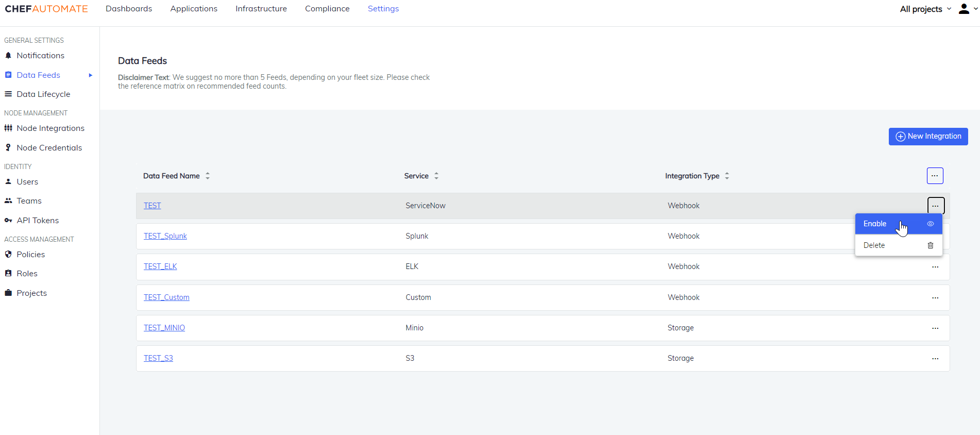
Task: Switch to the Compliance tab
Action: (x=327, y=9)
